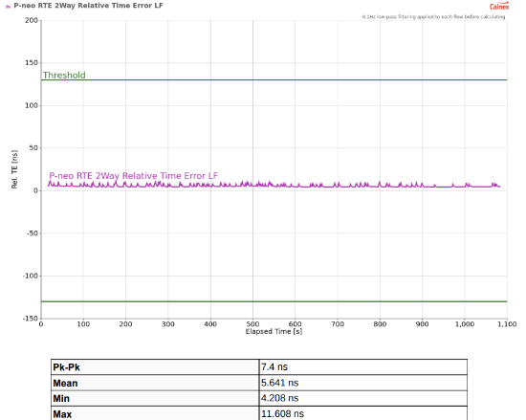Click the purple chart icon beside the title

click(x=8, y=6)
